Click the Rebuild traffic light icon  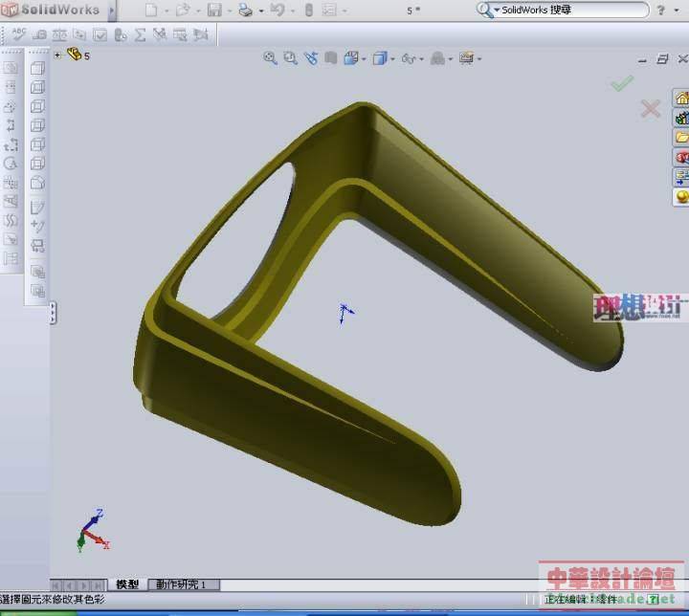(x=307, y=11)
